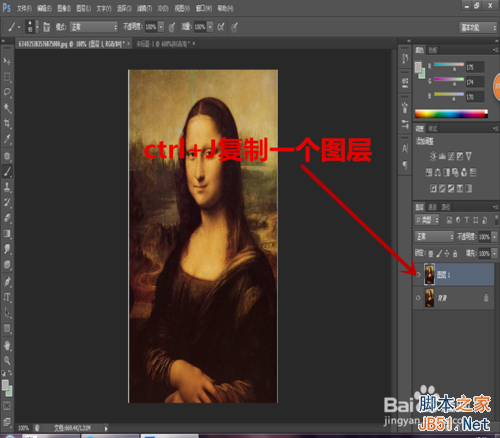The image size is (500, 438).
Task: Open the flow 流量 dropdown arrow
Action: click(210, 27)
